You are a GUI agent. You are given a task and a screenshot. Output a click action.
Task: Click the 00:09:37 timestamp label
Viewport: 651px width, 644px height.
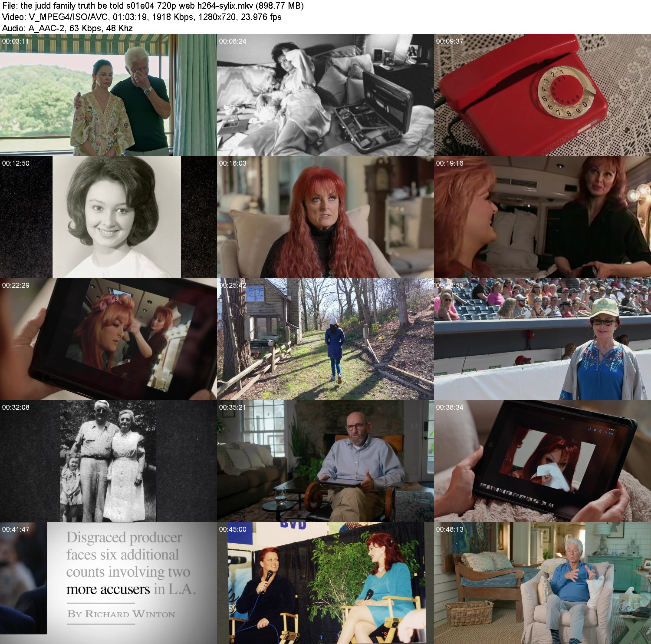click(450, 41)
